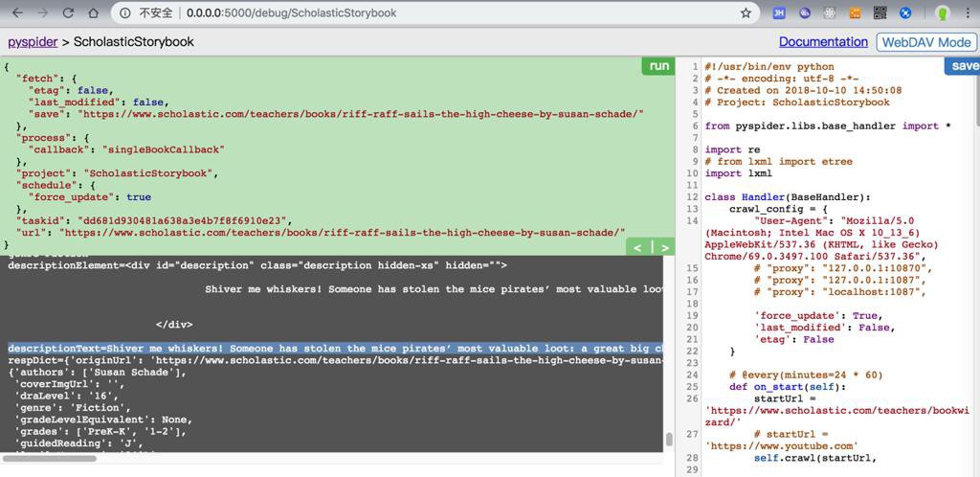Click the site info icon before 不安全

[125, 12]
